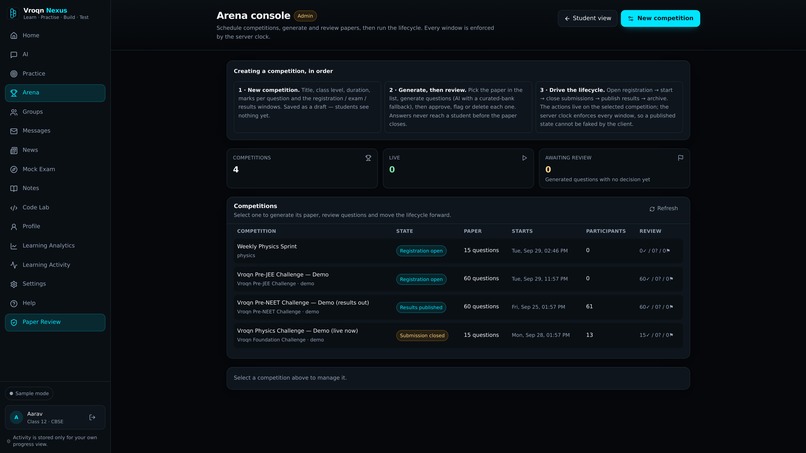Select the Practice sidebar icon
Image resolution: width=806 pixels, height=453 pixels.
point(14,74)
